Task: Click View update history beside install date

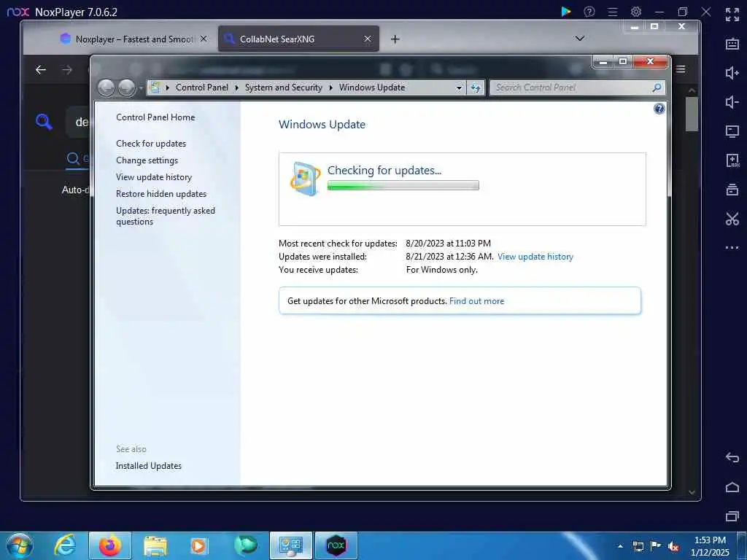Action: coord(535,257)
